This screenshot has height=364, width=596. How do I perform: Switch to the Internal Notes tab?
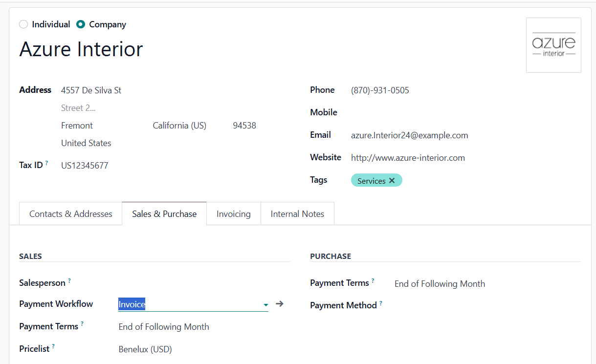click(x=297, y=214)
